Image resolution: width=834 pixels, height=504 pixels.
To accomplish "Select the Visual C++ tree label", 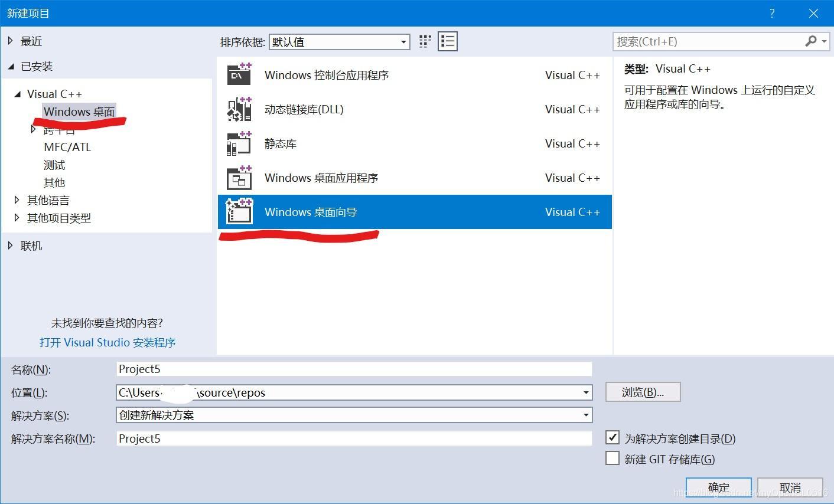I will pyautogui.click(x=54, y=94).
